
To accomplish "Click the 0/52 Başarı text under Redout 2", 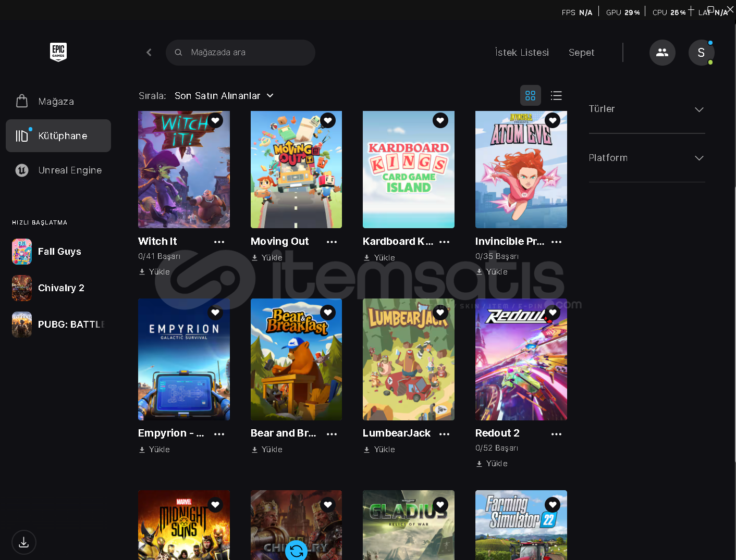I will (x=497, y=448).
